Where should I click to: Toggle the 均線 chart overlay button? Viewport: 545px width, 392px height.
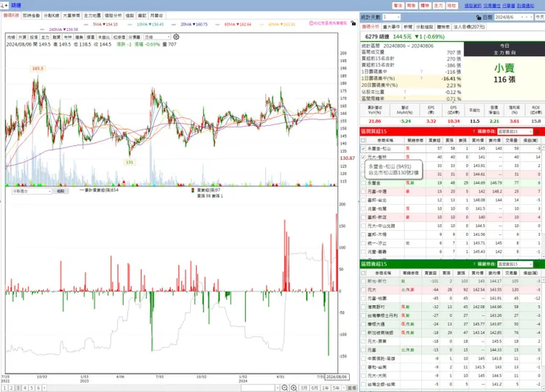[11, 38]
